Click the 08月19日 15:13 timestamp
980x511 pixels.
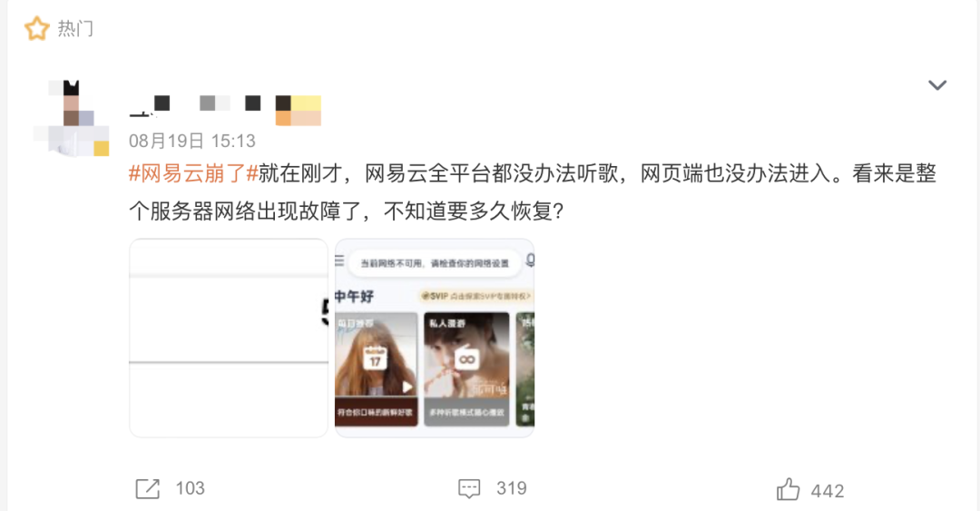191,141
